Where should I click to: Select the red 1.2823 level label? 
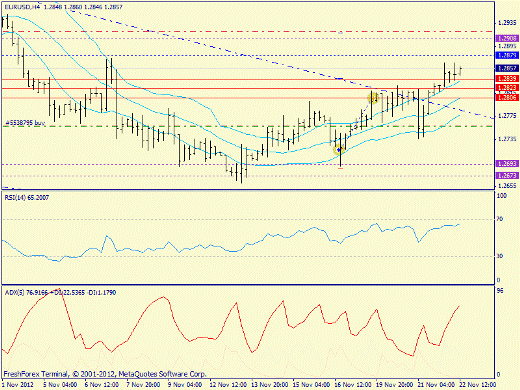coord(507,88)
